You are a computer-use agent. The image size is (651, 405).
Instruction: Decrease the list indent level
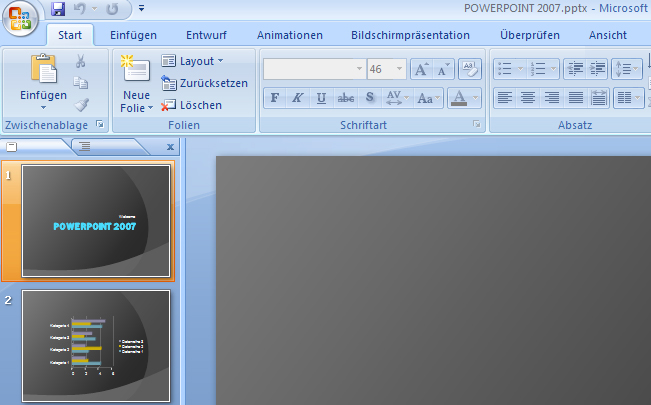575,69
